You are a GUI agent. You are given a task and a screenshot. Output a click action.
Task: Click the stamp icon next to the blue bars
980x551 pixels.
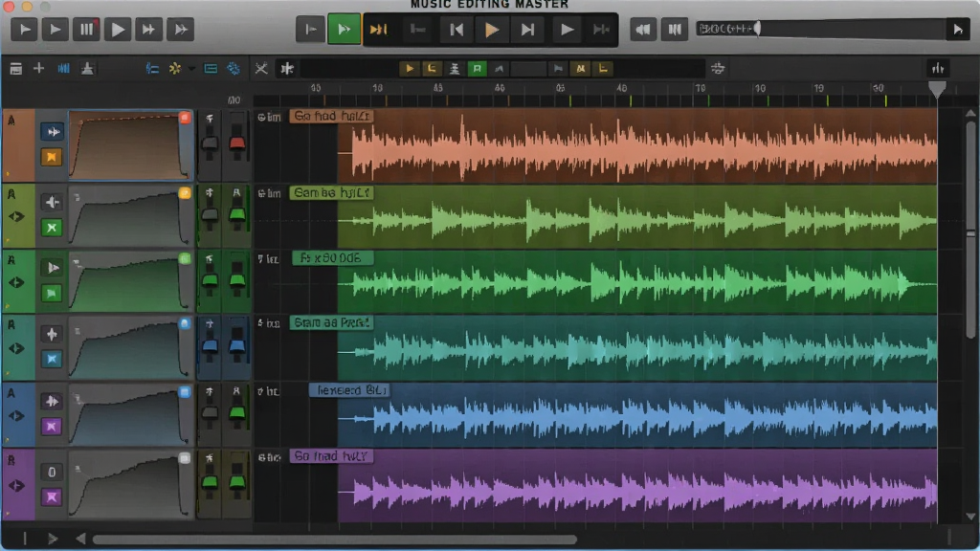[x=87, y=69]
